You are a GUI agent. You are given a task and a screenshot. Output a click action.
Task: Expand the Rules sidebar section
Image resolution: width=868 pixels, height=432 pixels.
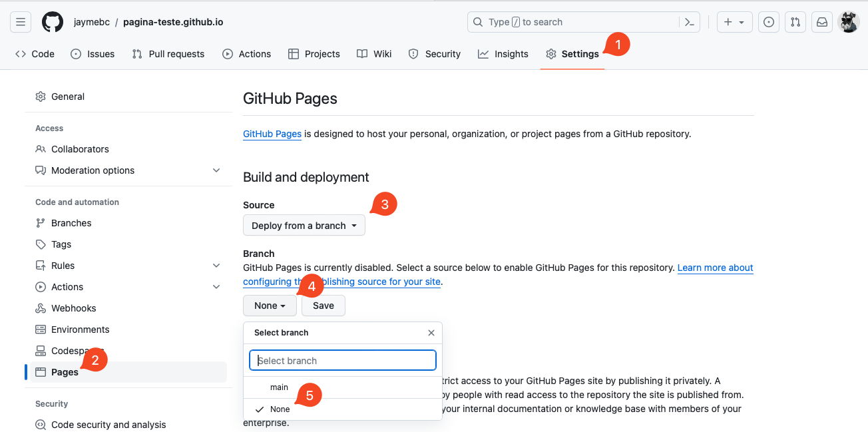[216, 266]
